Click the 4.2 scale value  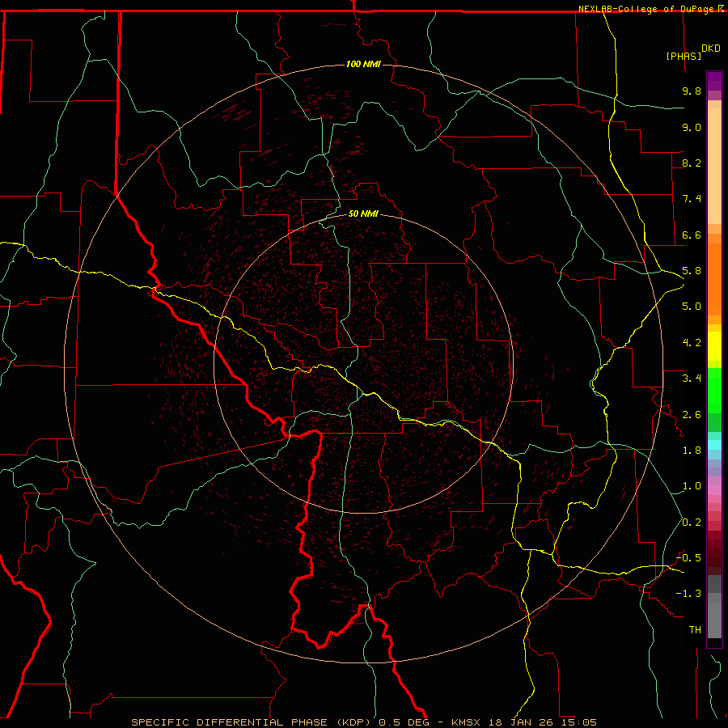692,343
